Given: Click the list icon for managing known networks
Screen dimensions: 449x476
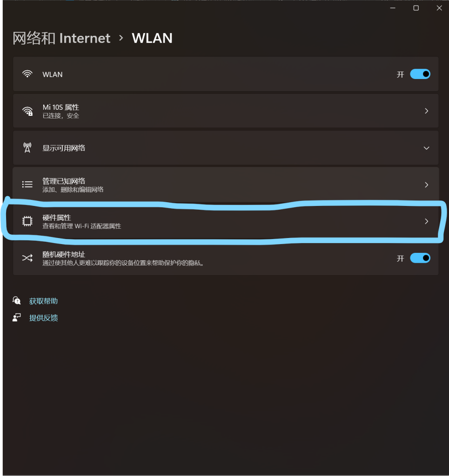Looking at the screenshot, I should click(27, 185).
